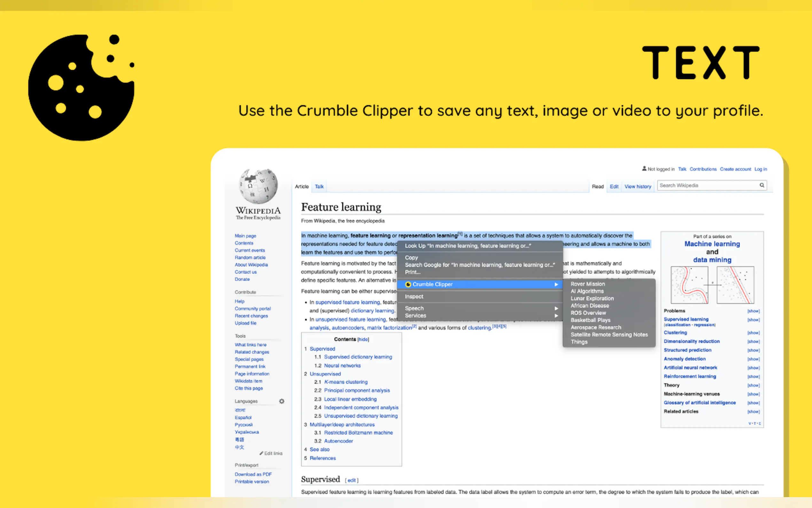Show the Problems section in sidebar

(x=753, y=311)
